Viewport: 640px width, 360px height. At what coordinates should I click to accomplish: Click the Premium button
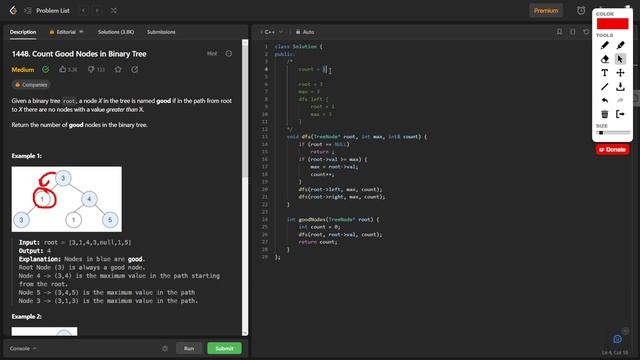546,11
